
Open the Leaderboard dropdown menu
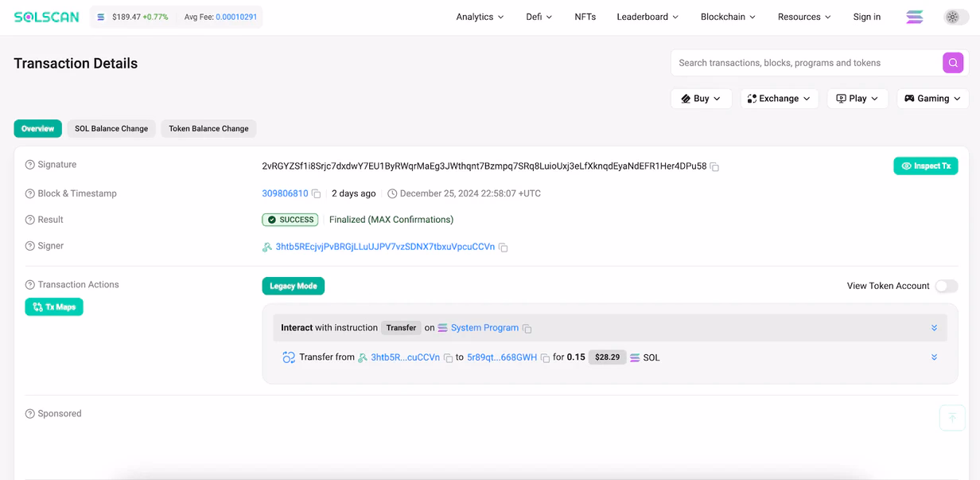[x=647, y=17]
